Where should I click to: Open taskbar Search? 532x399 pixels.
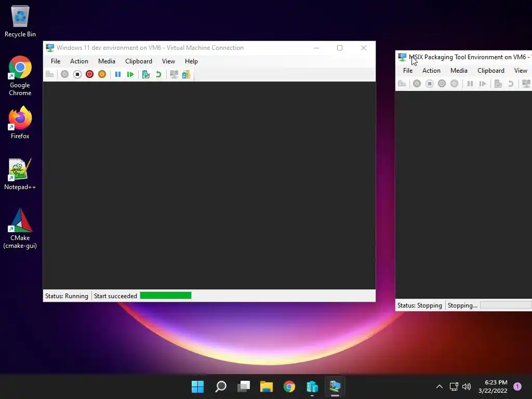[220, 387]
